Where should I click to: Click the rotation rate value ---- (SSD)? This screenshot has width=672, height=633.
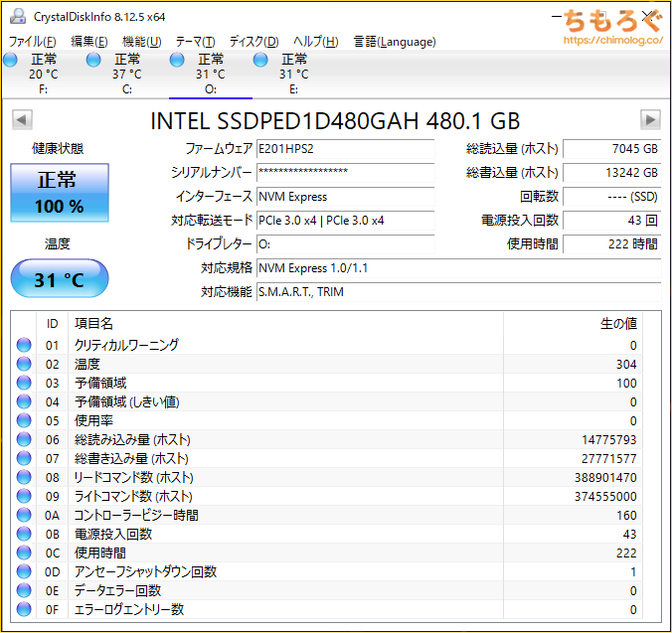[612, 197]
